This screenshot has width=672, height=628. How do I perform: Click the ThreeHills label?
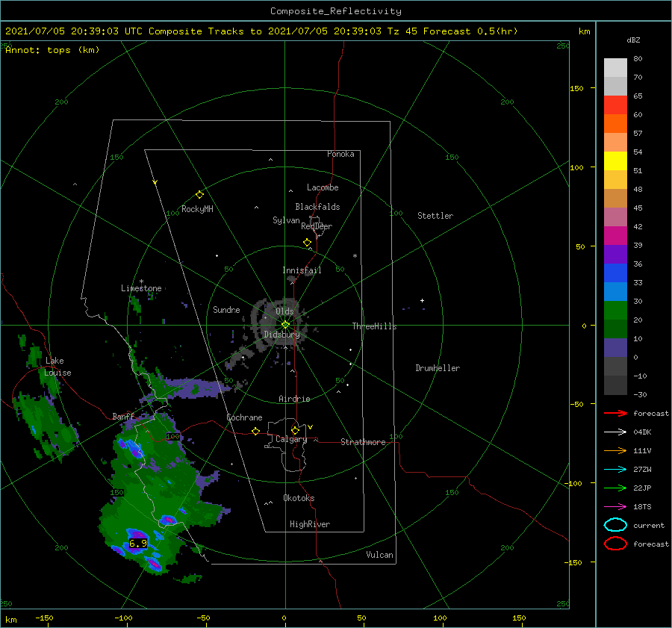(374, 326)
